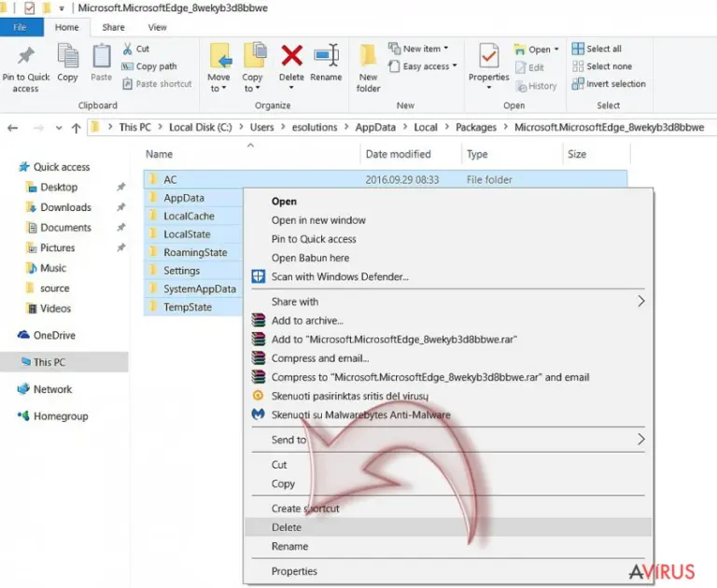
Task: Click Select none in ribbon
Action: pos(602,66)
